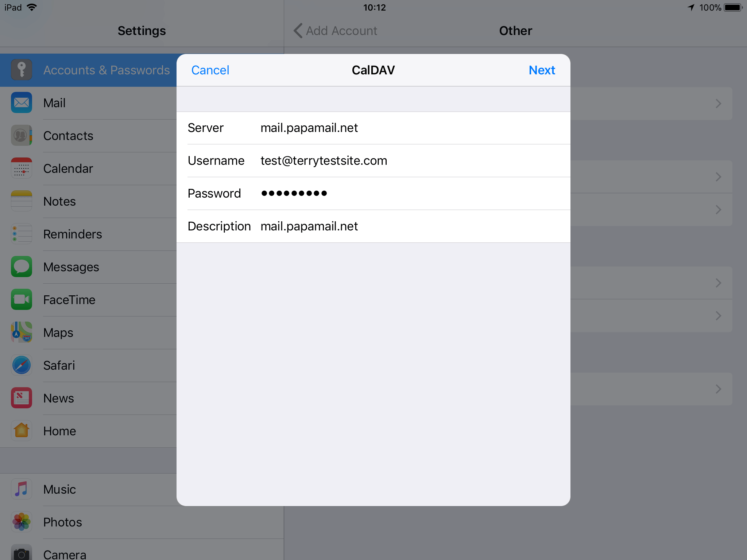The height and width of the screenshot is (560, 747).
Task: Tap the location services arrow icon
Action: tap(691, 7)
